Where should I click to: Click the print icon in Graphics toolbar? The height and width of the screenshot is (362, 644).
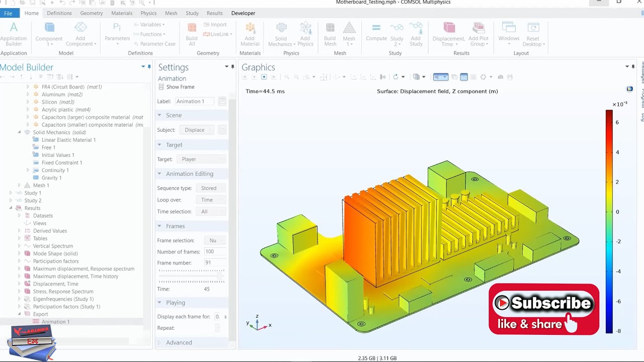pos(510,77)
